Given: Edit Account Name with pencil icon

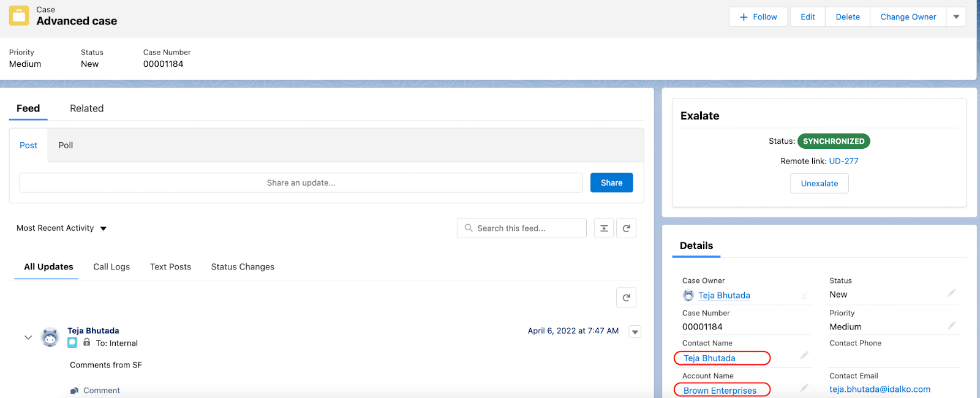Looking at the screenshot, I should (x=804, y=388).
